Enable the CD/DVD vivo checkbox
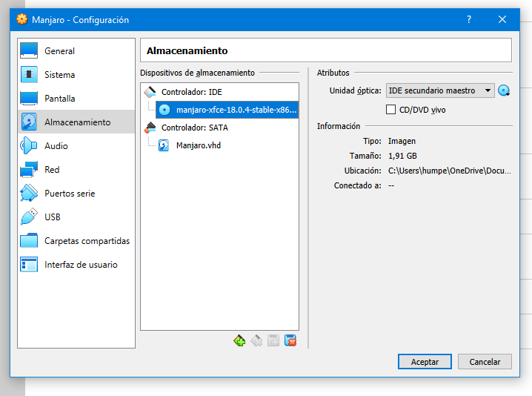The height and width of the screenshot is (396, 532). [390, 109]
